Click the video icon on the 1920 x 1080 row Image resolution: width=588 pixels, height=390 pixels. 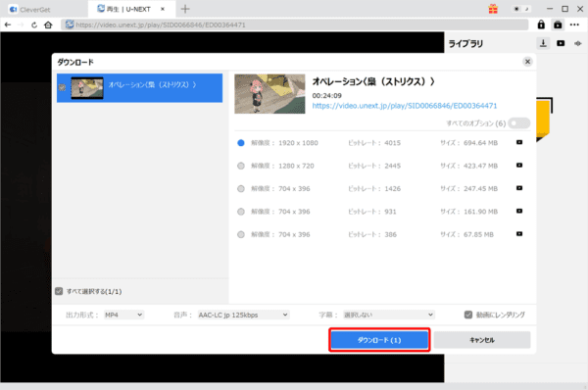click(x=519, y=142)
